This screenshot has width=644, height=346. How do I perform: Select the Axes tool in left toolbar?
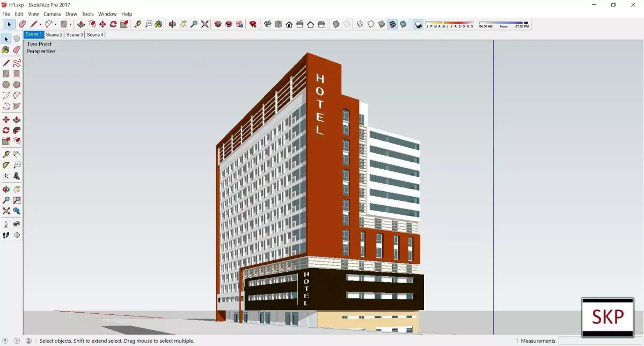pos(6,176)
